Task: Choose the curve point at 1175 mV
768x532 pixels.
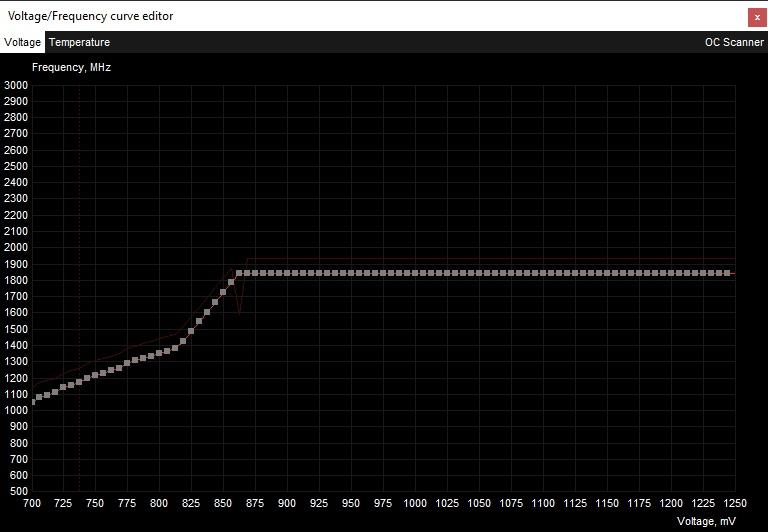Action: [639, 273]
